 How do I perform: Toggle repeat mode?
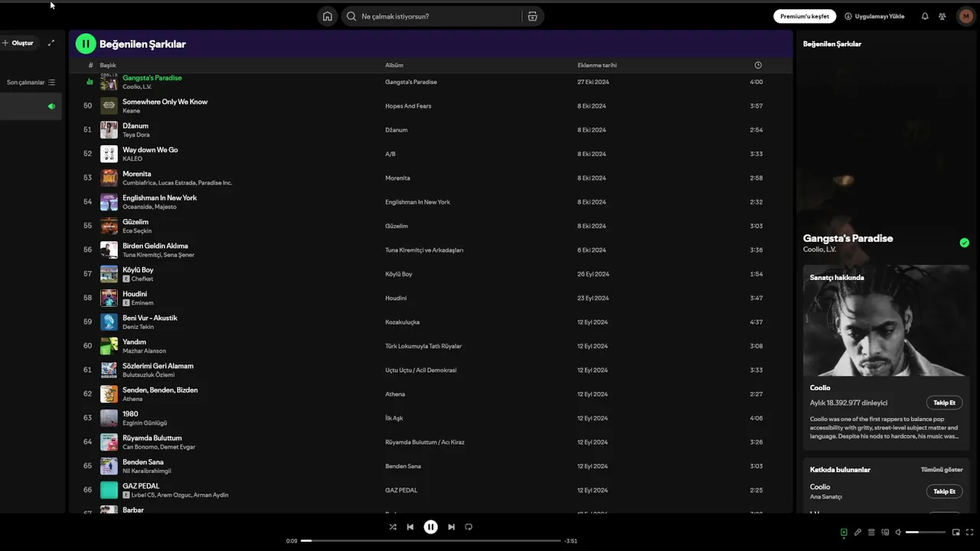click(x=469, y=527)
